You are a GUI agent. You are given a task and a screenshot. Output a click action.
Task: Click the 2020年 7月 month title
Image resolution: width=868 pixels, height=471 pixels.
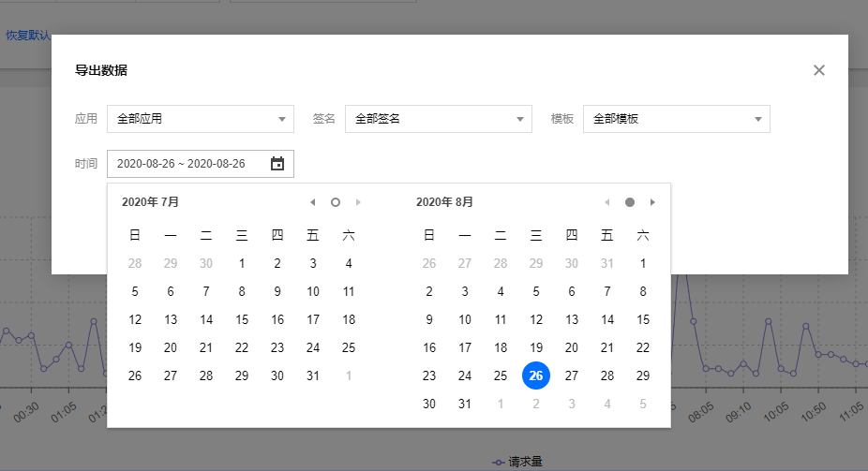click(150, 202)
